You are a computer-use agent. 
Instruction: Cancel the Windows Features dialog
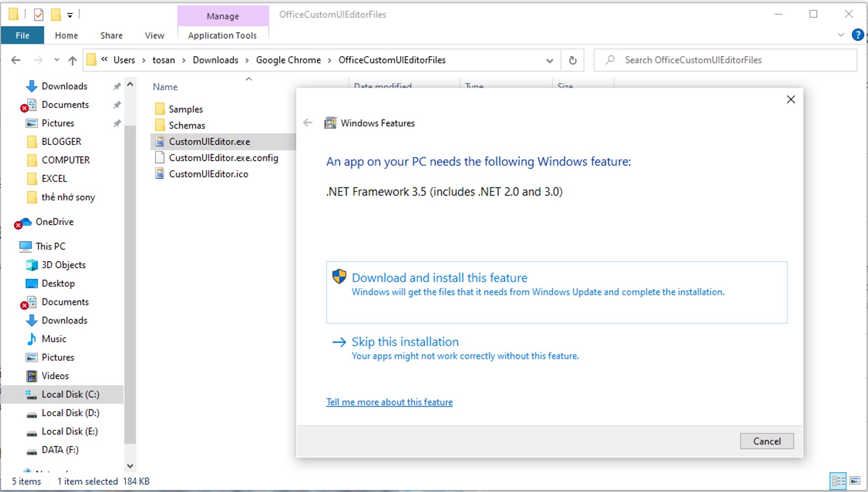tap(766, 441)
